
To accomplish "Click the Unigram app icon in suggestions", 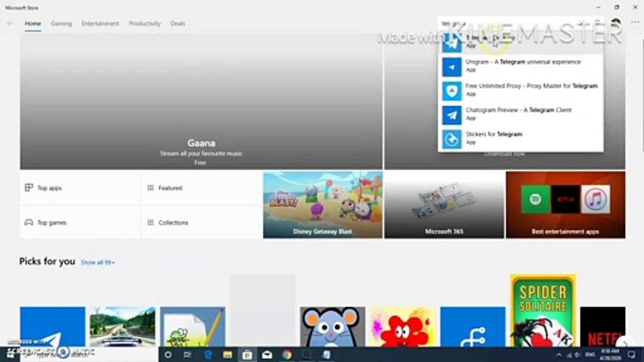I will (x=451, y=67).
